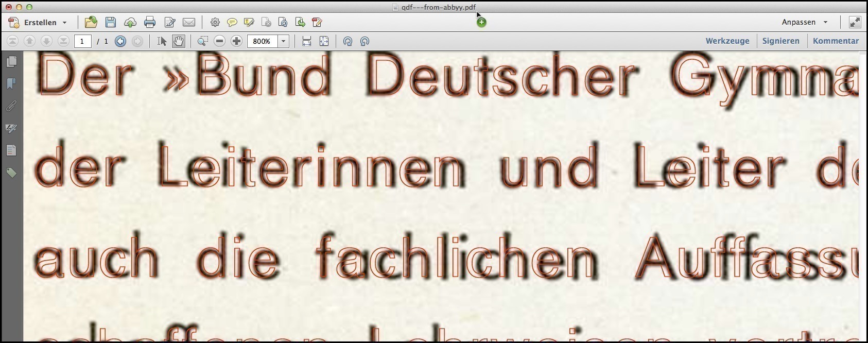Open the Werkzeuge pane
The height and width of the screenshot is (343, 868).
[727, 41]
